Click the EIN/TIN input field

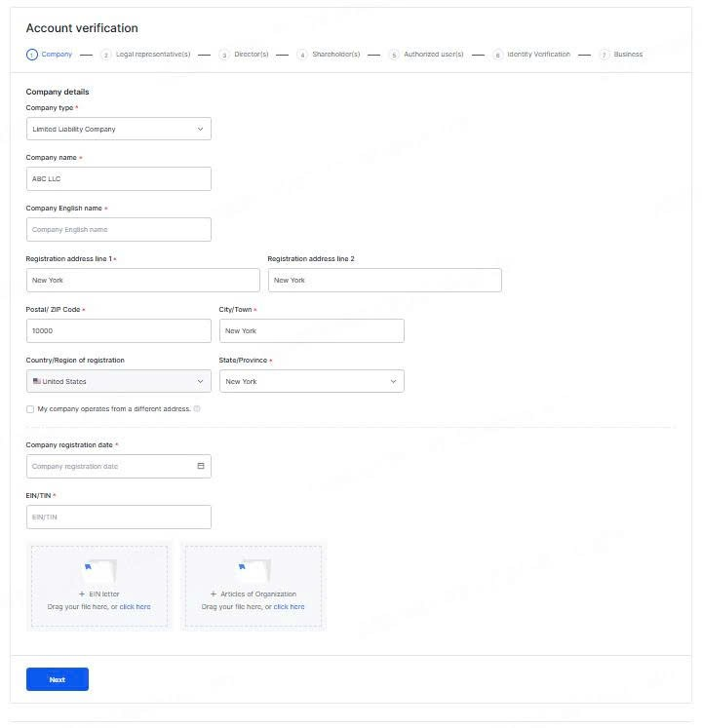pyautogui.click(x=119, y=517)
